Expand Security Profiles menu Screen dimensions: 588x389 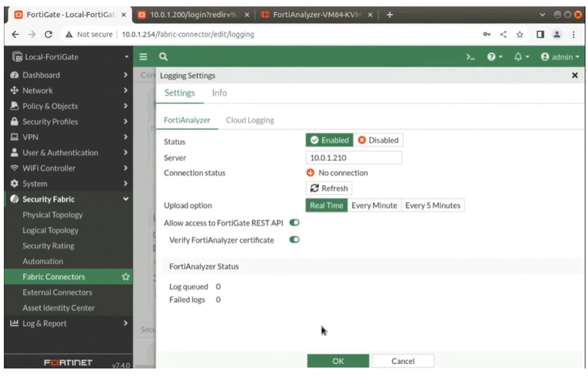68,121
